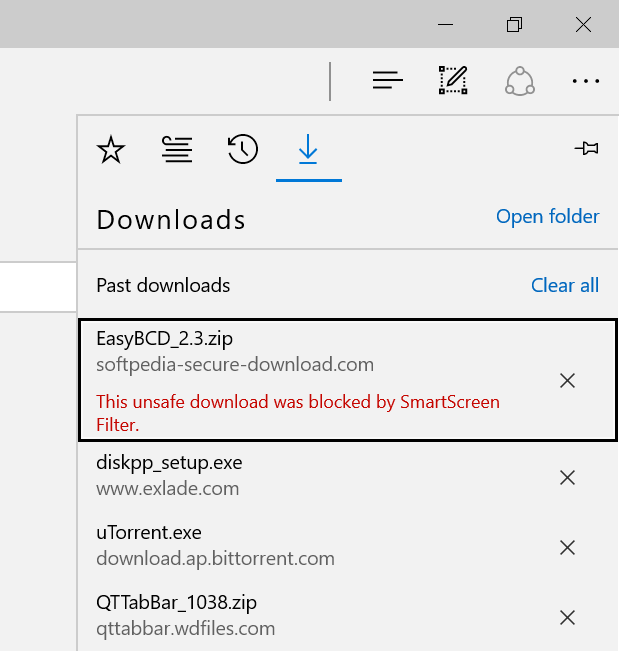Select the Downloads arrow tab
619x651 pixels.
tap(308, 149)
